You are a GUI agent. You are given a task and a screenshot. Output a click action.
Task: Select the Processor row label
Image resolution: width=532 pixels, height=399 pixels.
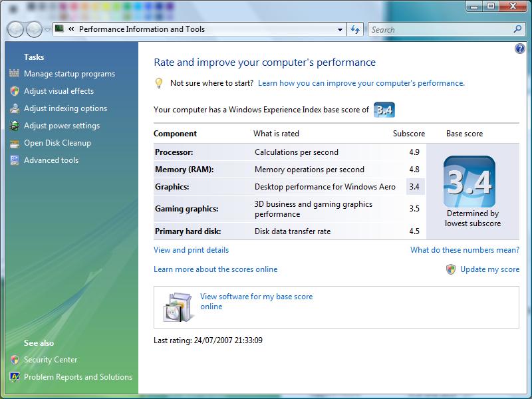tap(174, 152)
